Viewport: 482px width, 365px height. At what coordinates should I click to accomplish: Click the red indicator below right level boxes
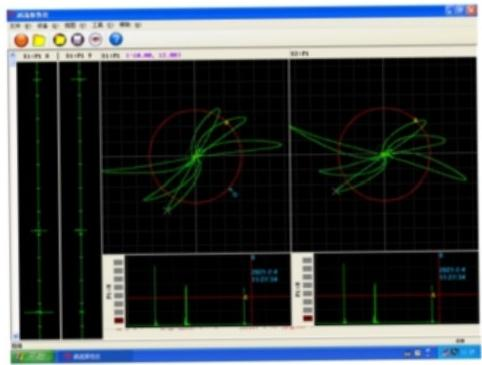coord(308,318)
